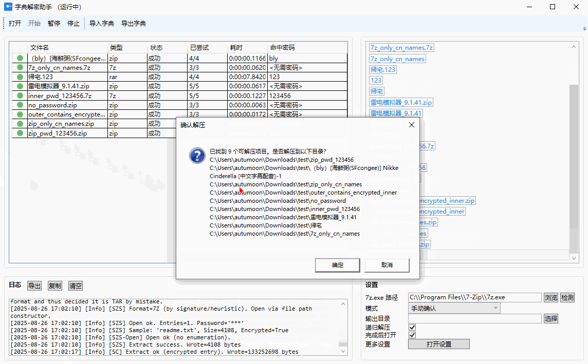Sort by 文件名 column header
This screenshot has height=364, width=588.
[67, 48]
